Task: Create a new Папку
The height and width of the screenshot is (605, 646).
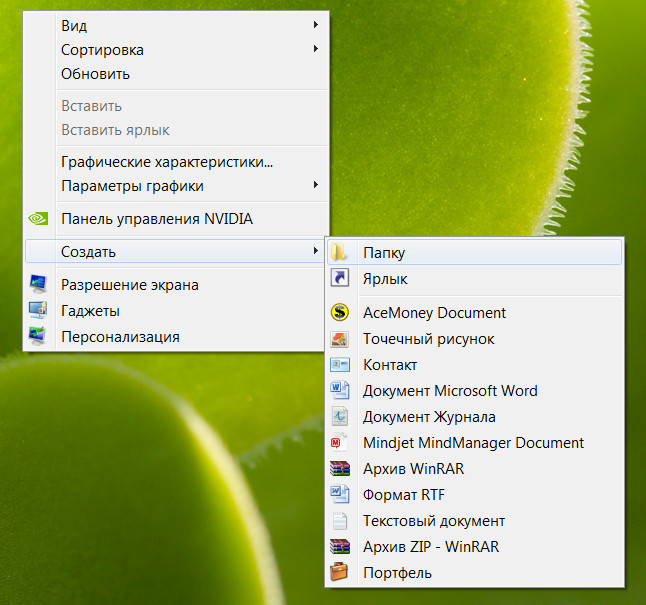Action: [474, 252]
